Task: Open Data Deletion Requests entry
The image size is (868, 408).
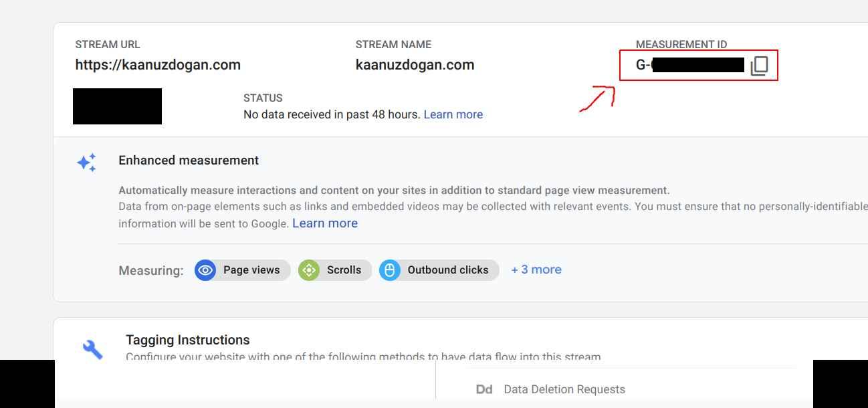Action: pyautogui.click(x=564, y=389)
